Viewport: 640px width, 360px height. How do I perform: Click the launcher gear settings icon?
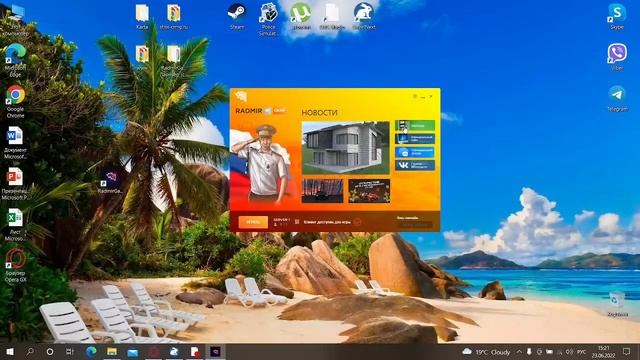coord(415,97)
